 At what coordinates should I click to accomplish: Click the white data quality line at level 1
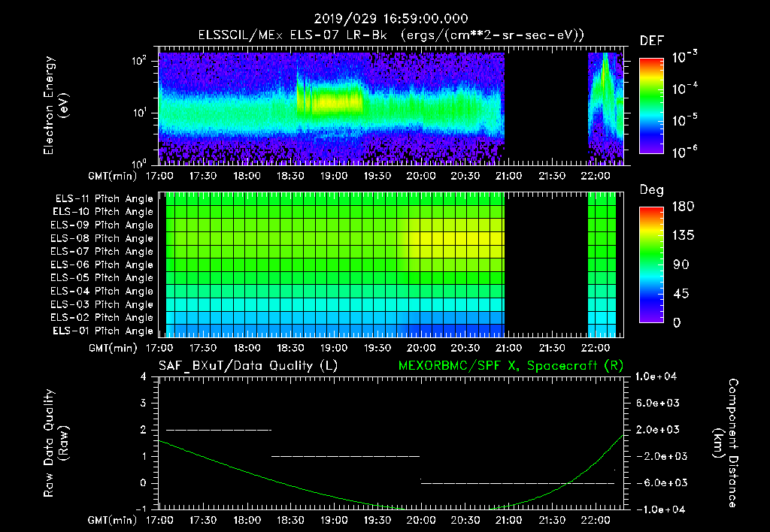coord(346,456)
